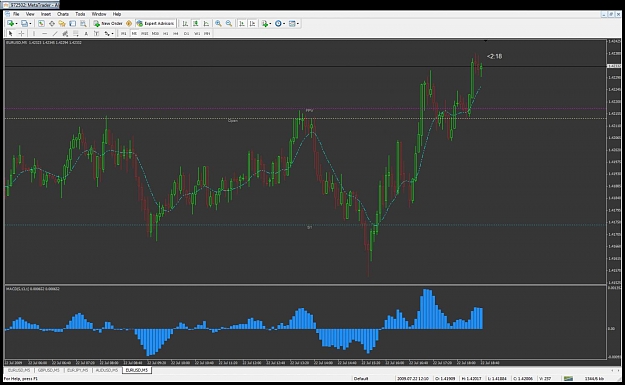This screenshot has height=385, width=625.
Task: Switch to H4 timeframe
Action: pos(176,33)
